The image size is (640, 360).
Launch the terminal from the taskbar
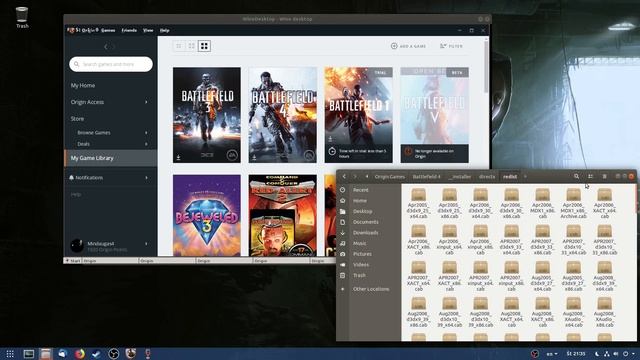[x=29, y=354]
